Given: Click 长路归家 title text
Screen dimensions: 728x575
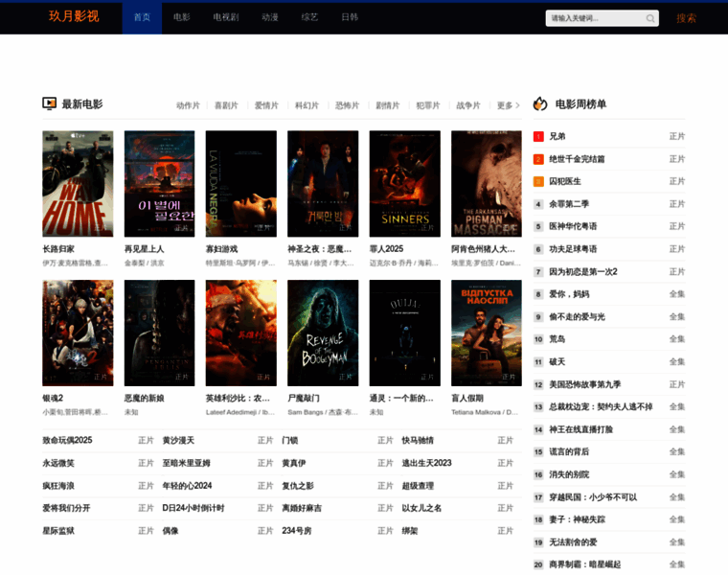Looking at the screenshot, I should (58, 249).
